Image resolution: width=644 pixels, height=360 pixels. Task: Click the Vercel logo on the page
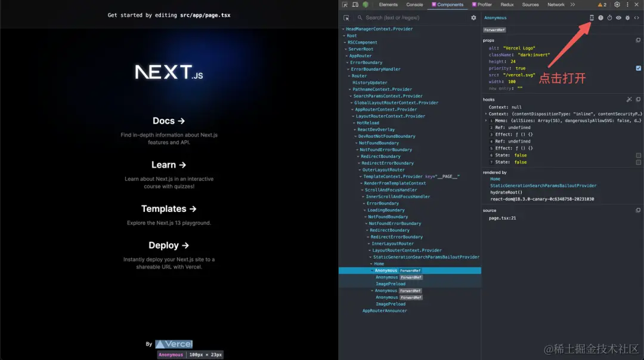click(174, 344)
